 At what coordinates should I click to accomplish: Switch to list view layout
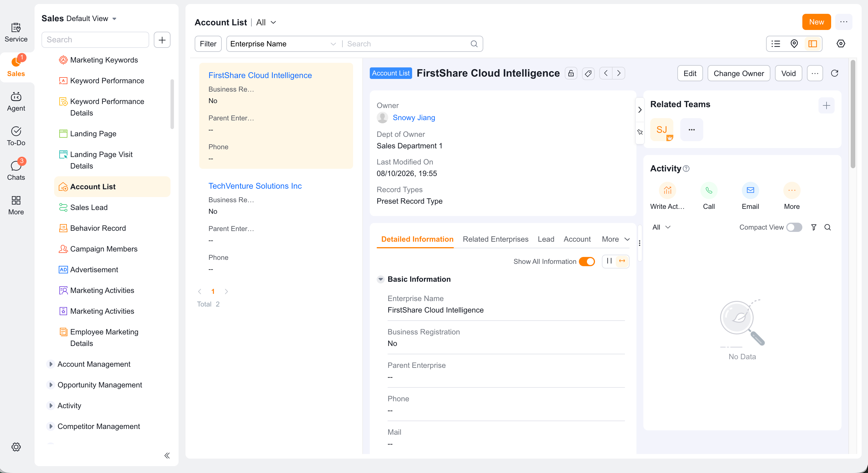point(776,44)
